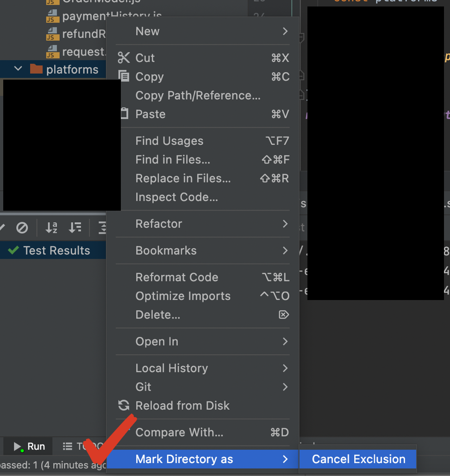Choose Paste in the context menu

(x=203, y=114)
